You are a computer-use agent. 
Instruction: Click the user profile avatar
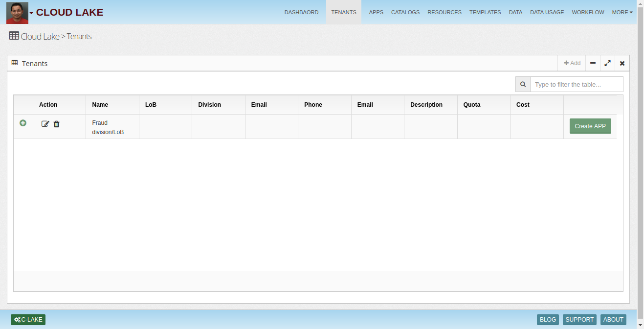coord(17,13)
